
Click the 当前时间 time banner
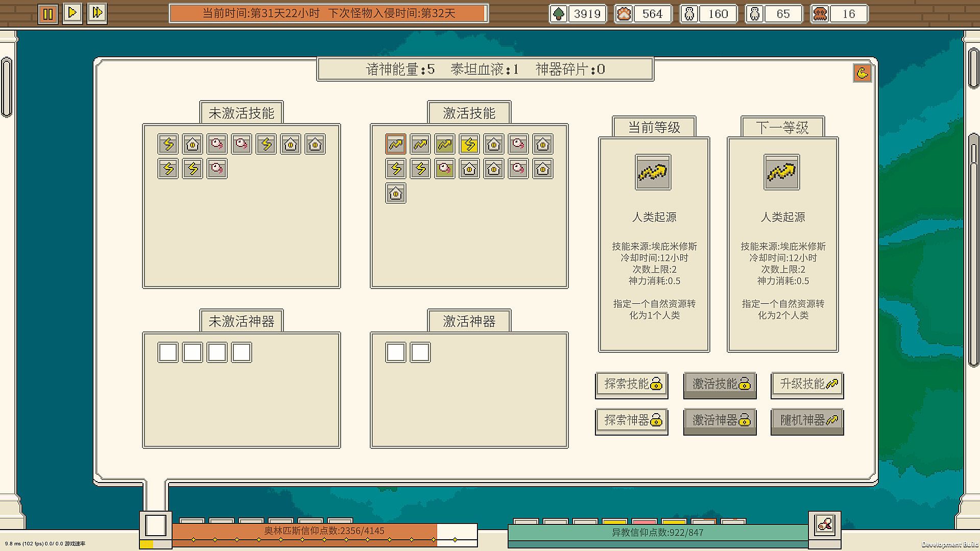click(329, 13)
